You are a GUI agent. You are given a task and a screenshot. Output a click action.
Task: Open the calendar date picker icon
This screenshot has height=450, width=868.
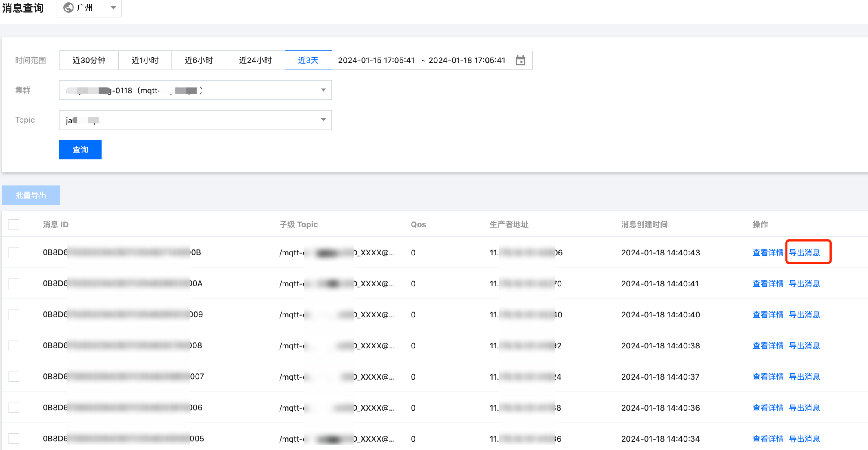point(520,60)
